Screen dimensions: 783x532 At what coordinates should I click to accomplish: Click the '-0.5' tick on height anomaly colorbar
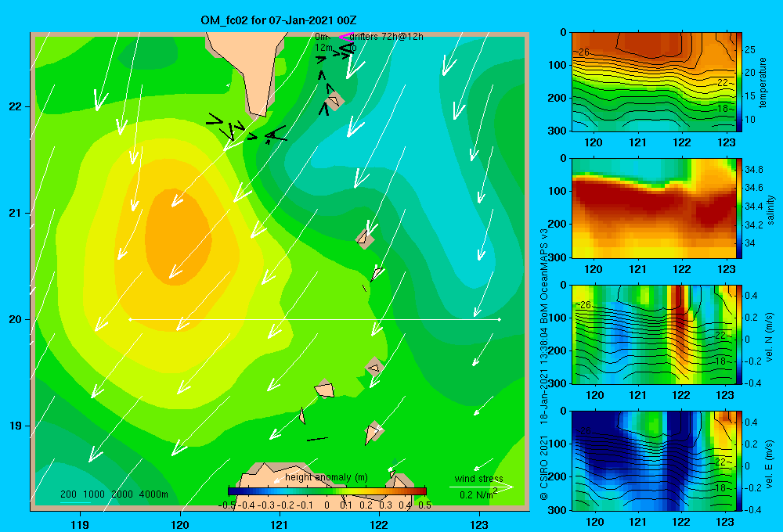click(x=227, y=505)
